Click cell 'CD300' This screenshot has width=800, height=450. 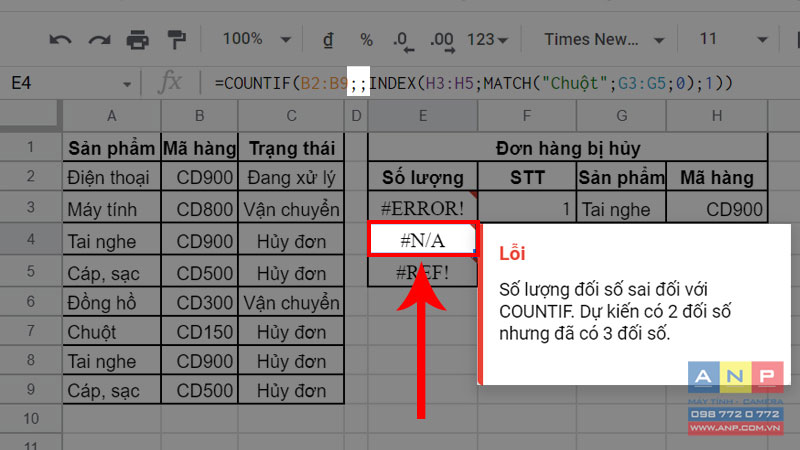click(199, 303)
